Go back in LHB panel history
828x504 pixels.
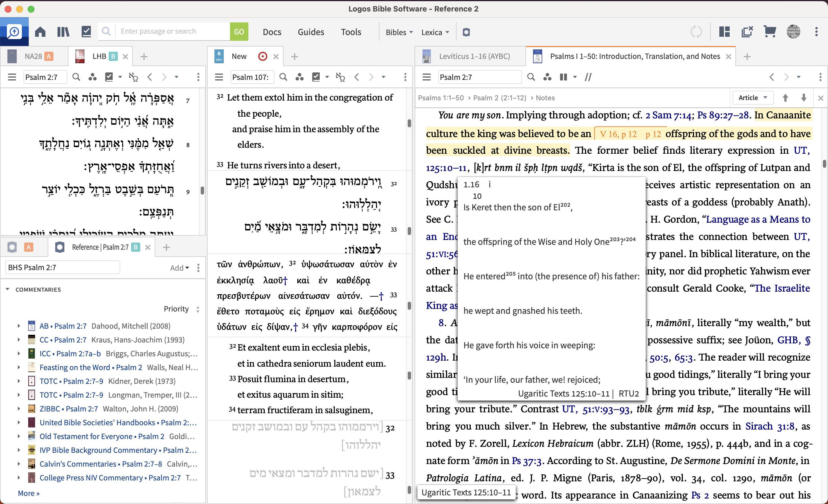(150, 77)
